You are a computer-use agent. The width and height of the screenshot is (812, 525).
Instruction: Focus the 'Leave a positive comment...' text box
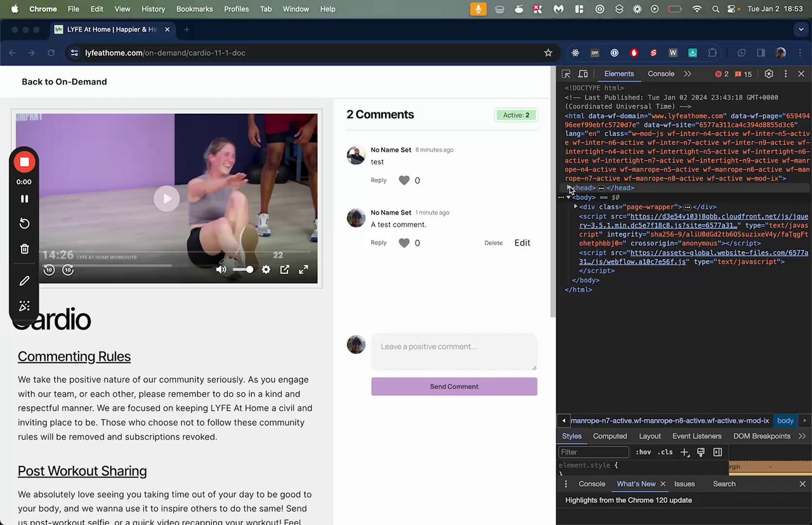454,352
